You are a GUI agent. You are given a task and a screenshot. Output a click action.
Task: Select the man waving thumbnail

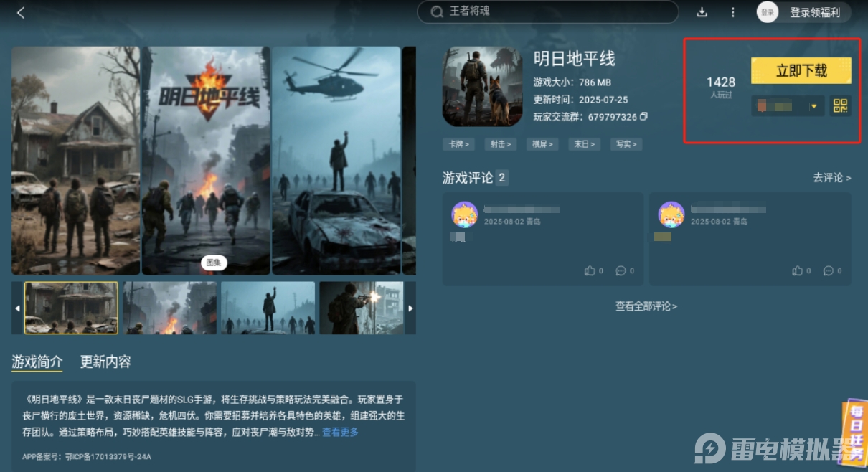coord(268,308)
